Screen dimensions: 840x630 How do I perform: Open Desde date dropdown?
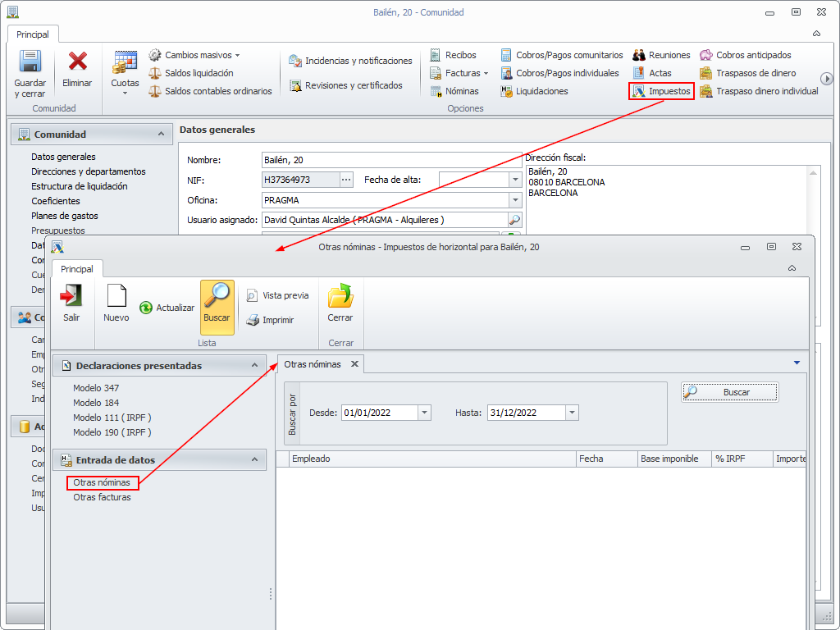tap(424, 413)
